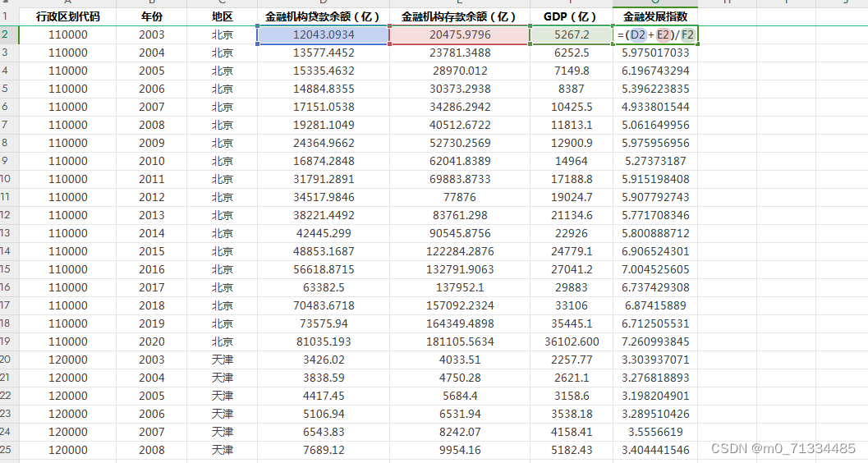This screenshot has width=868, height=463.
Task: Select row header 19
Action: coord(9,342)
